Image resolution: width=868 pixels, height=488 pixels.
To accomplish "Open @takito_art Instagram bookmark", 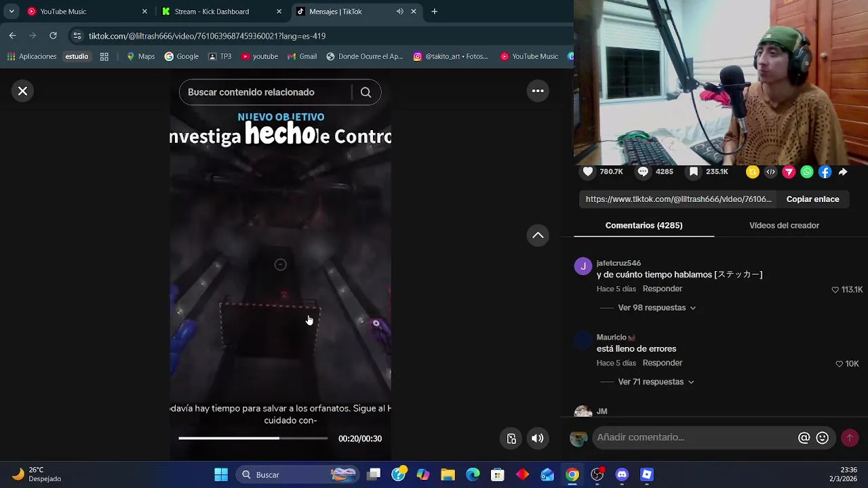I will tap(451, 56).
